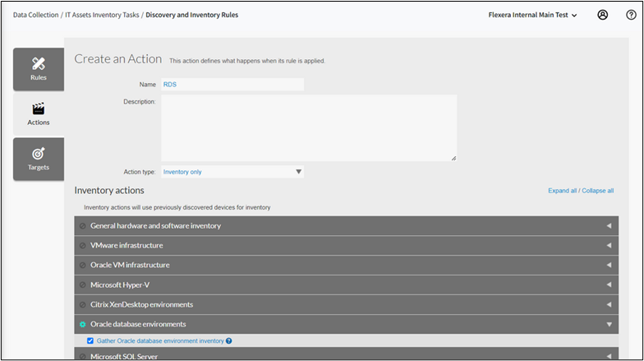The height and width of the screenshot is (361, 644).
Task: Expand Citrix XenDesktop environments section
Action: coord(347,304)
